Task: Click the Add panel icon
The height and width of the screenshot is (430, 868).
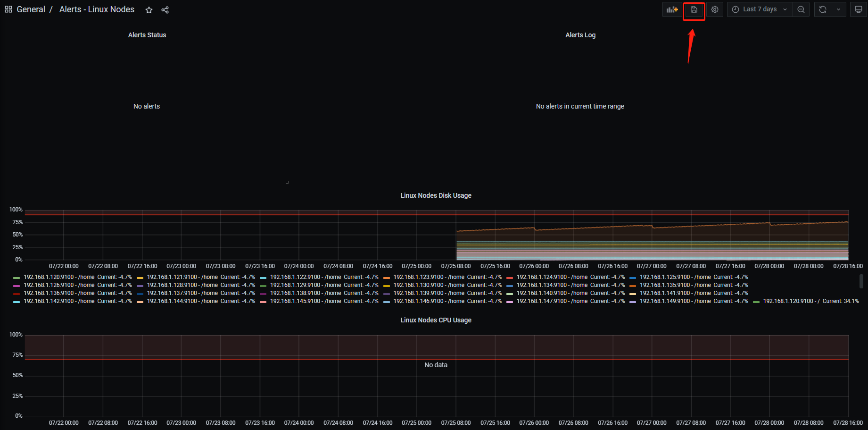Action: [672, 9]
